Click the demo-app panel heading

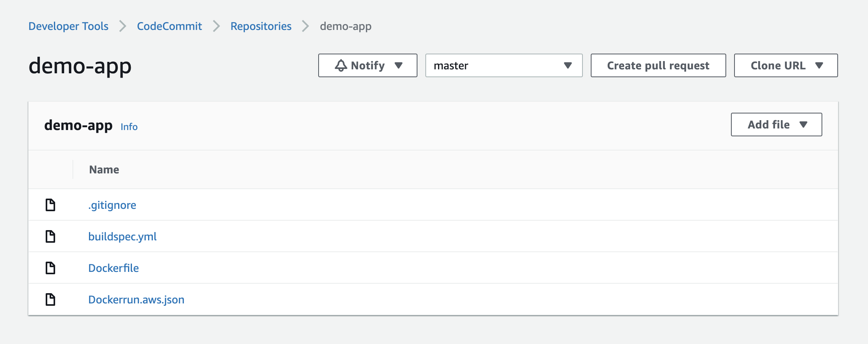[78, 125]
